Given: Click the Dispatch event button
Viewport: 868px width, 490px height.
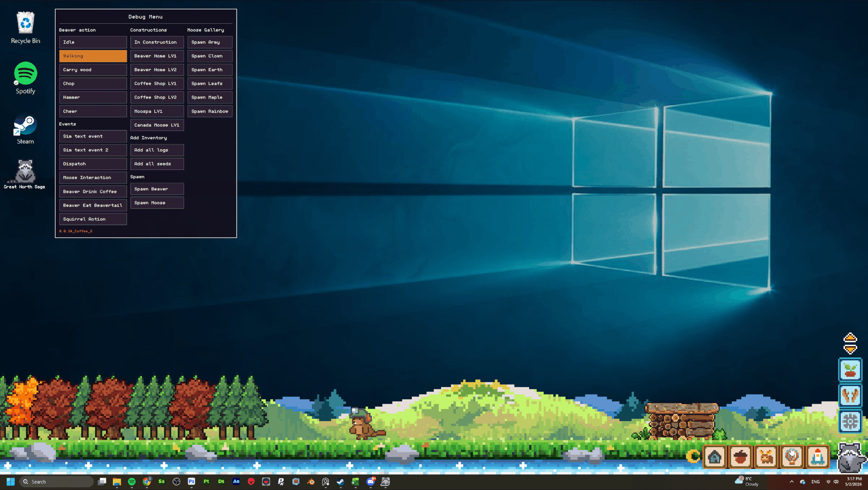Looking at the screenshot, I should [x=93, y=164].
